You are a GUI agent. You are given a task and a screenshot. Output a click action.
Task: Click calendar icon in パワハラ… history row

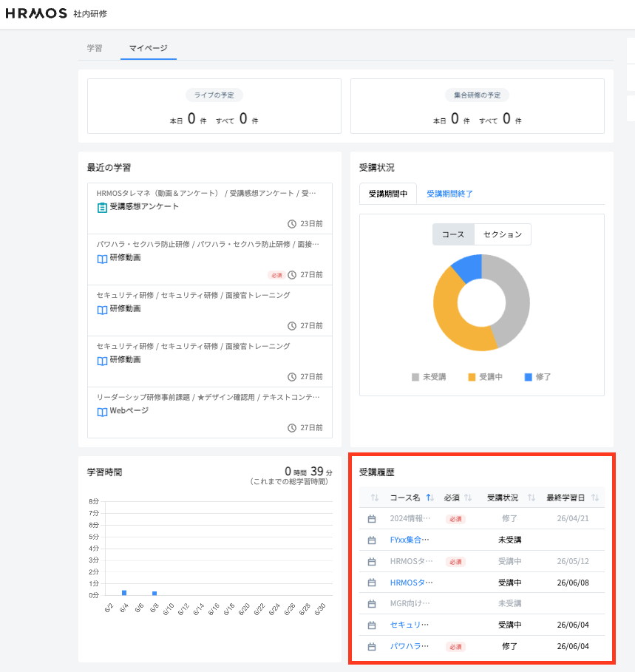click(372, 647)
